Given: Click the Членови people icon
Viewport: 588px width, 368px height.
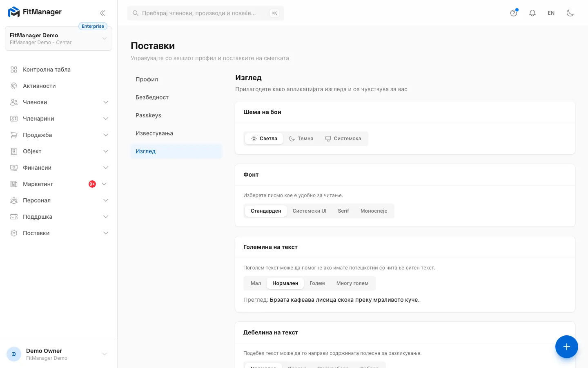Looking at the screenshot, I should coord(14,102).
